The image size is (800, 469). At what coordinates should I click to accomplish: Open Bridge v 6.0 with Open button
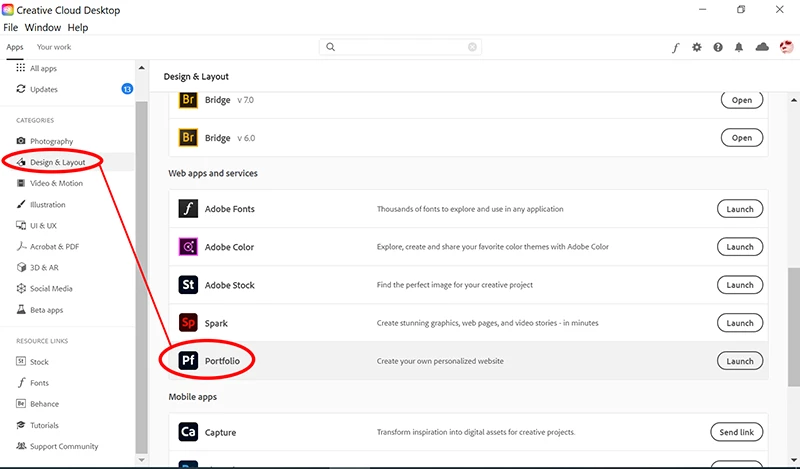click(x=742, y=138)
